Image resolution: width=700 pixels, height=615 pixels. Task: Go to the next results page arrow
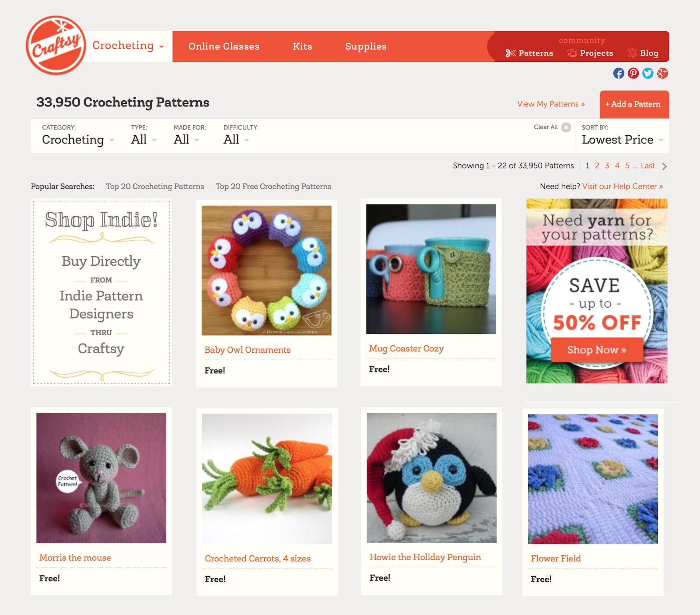[664, 166]
